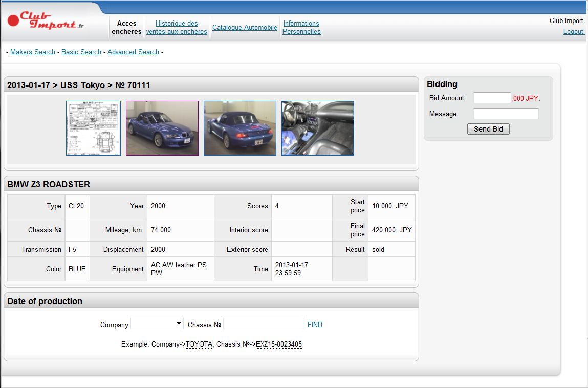Click the TOYOTA example link
Viewport: 588px width, 388px height.
click(x=199, y=344)
